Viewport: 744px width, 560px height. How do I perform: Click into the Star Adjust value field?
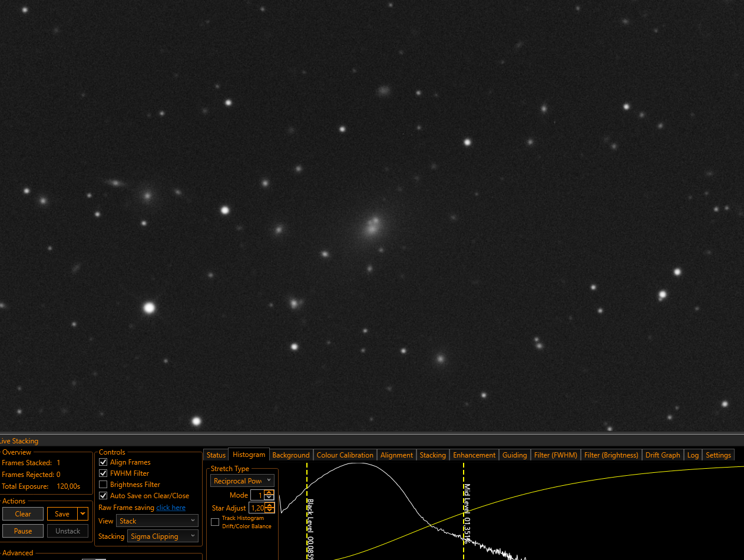[x=257, y=508]
